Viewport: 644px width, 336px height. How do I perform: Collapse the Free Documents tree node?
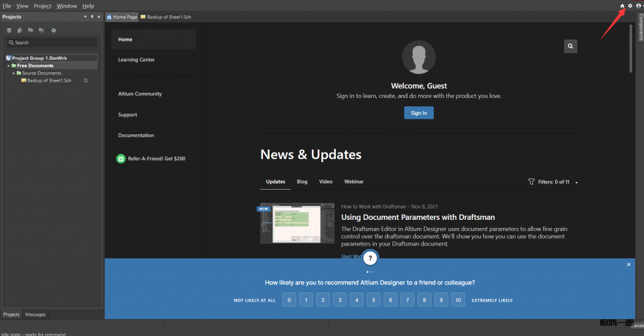click(x=8, y=65)
